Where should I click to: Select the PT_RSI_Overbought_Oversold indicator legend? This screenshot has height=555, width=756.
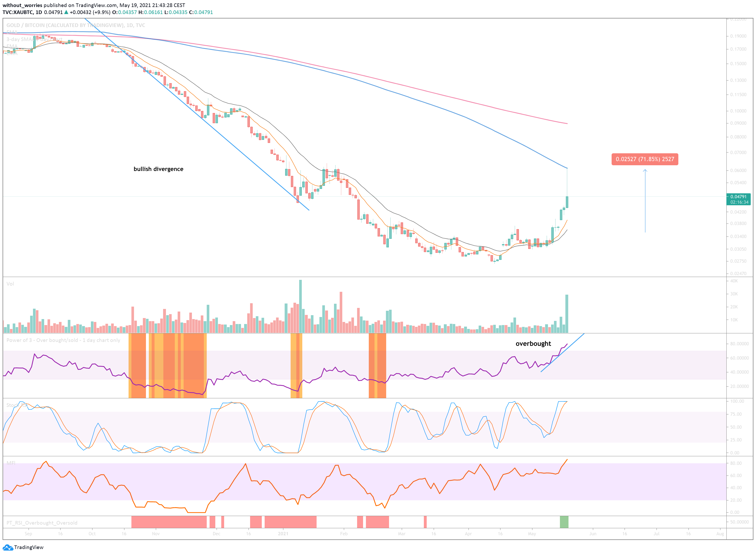click(42, 523)
